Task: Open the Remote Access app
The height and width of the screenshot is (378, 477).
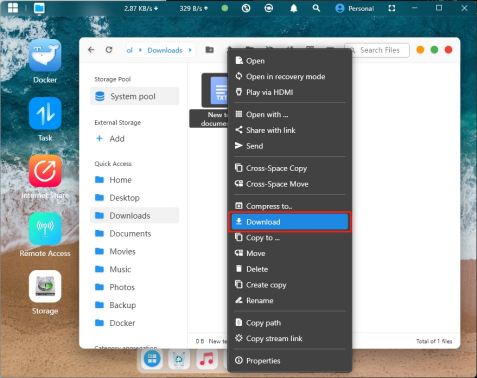Action: click(45, 229)
